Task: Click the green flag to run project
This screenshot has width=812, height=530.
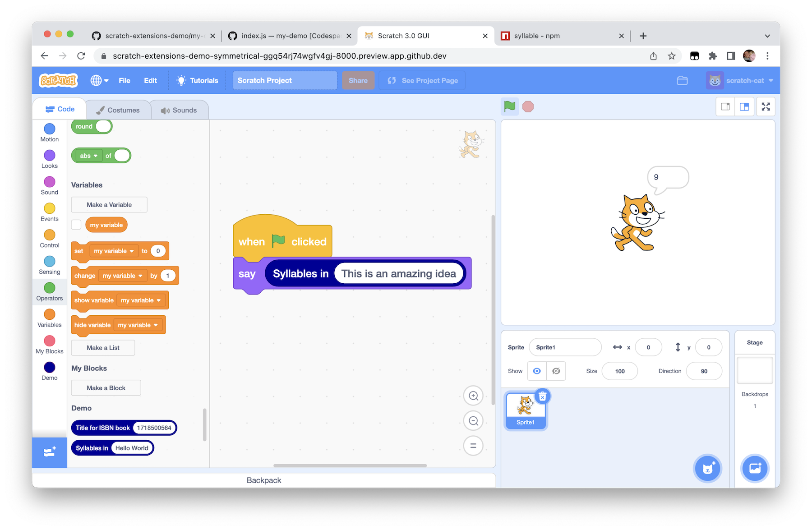Action: point(509,106)
